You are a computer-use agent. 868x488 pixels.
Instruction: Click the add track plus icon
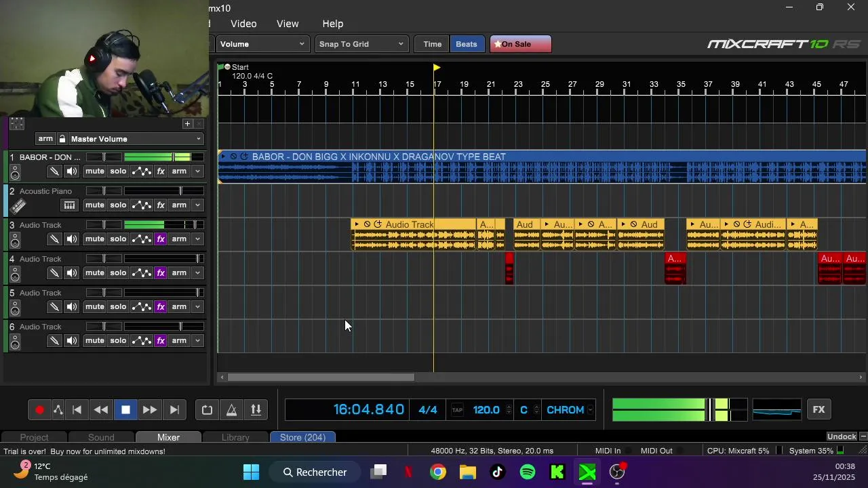187,123
